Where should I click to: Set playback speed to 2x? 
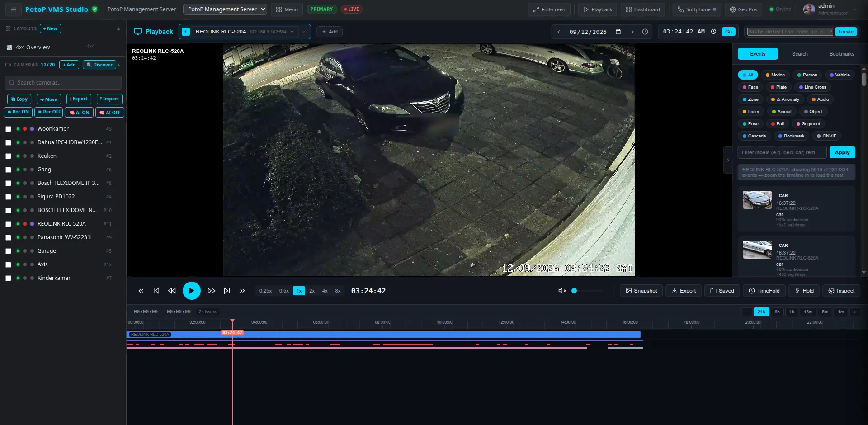tap(312, 291)
